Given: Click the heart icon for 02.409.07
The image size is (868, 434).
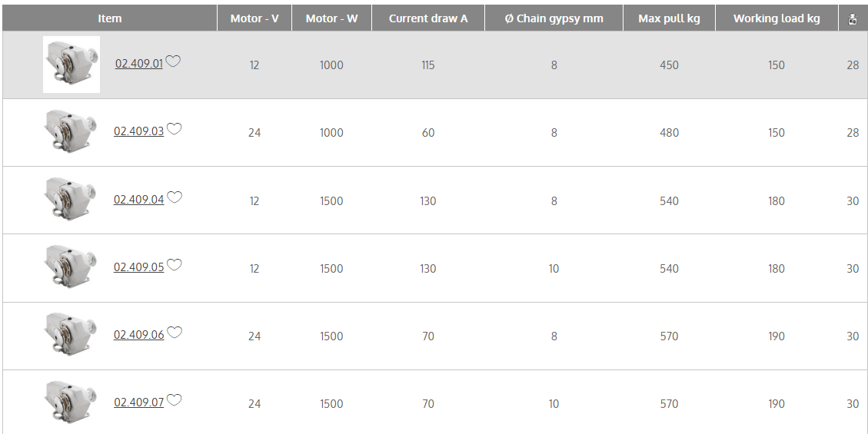Looking at the screenshot, I should [x=175, y=400].
